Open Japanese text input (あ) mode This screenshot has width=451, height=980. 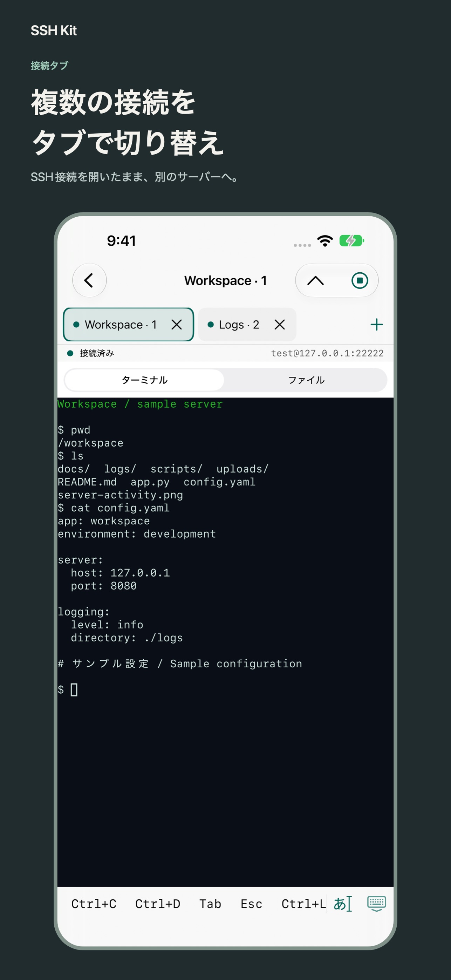[343, 904]
